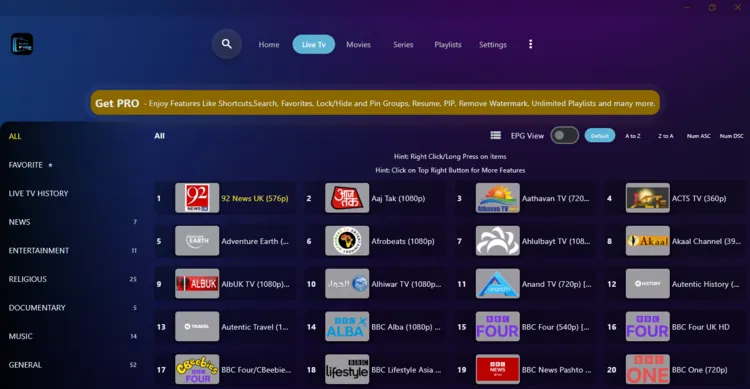
Task: Open the Adventure Earth channel logo
Action: (x=197, y=241)
